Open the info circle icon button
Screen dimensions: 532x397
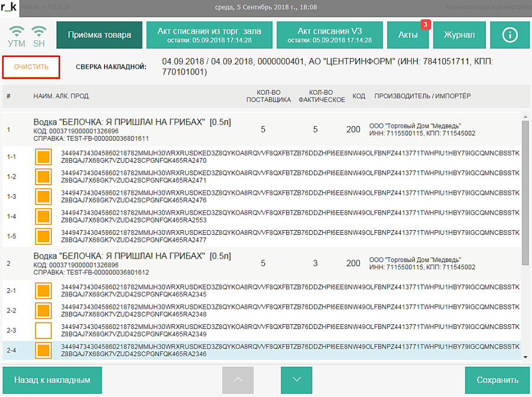(x=510, y=35)
